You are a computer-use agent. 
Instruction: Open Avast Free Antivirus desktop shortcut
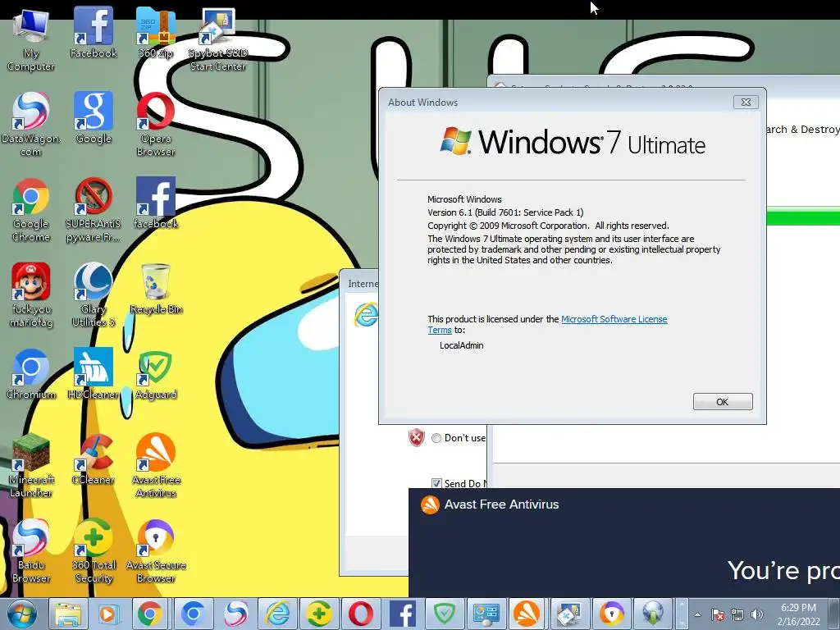155,466
